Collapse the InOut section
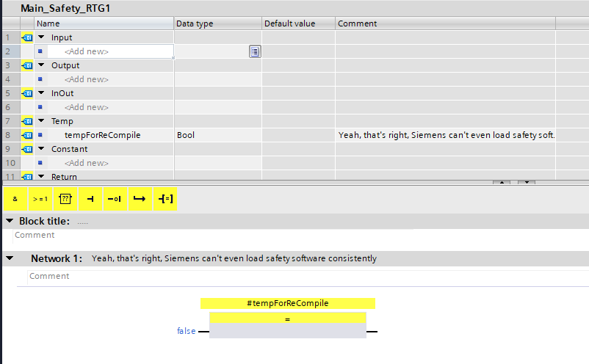 (41, 92)
